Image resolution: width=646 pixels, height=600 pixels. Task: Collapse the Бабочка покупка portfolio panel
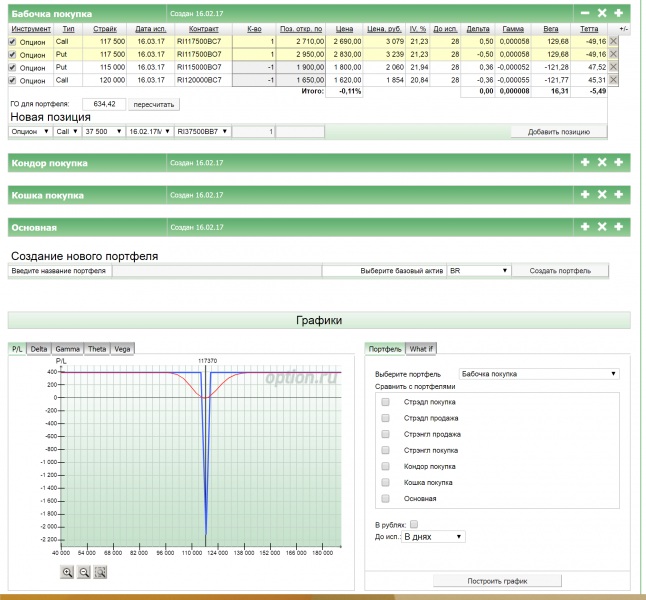point(585,14)
